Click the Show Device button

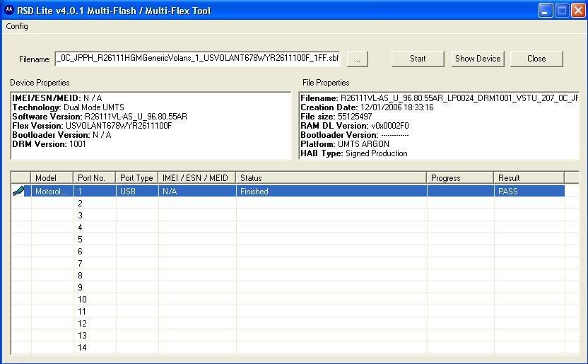pos(478,59)
